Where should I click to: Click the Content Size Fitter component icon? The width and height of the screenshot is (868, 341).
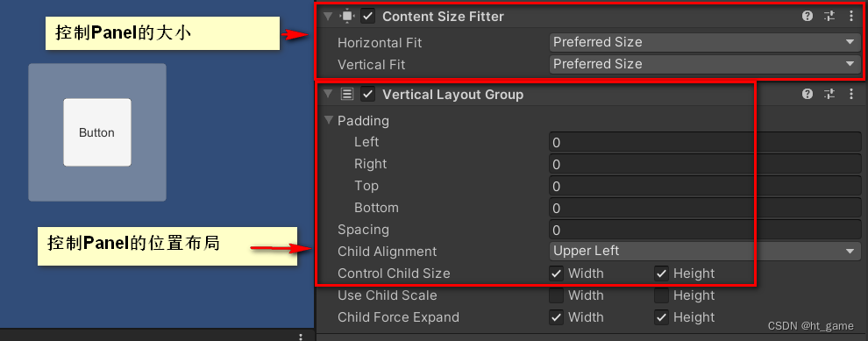click(347, 16)
